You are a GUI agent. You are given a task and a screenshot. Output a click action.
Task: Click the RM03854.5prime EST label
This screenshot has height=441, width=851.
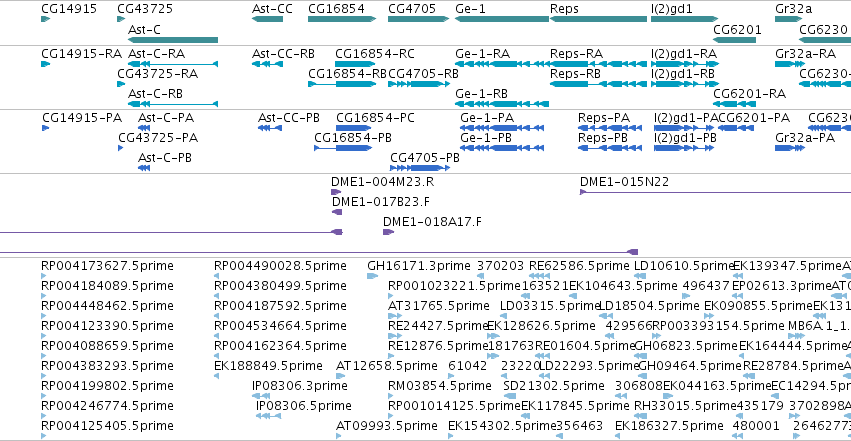pyautogui.click(x=440, y=386)
